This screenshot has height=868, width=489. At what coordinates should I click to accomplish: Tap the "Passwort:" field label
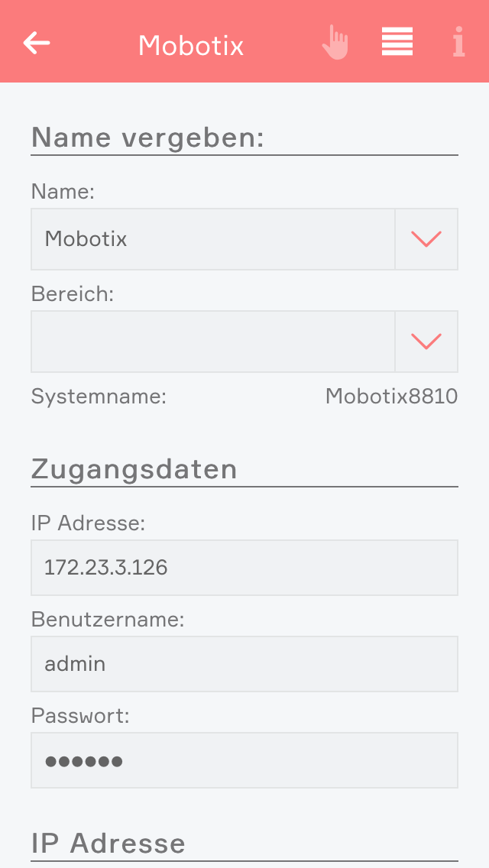coord(80,716)
